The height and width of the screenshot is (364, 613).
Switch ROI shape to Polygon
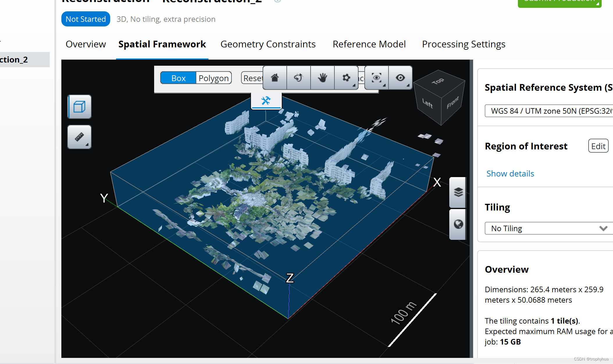click(213, 78)
